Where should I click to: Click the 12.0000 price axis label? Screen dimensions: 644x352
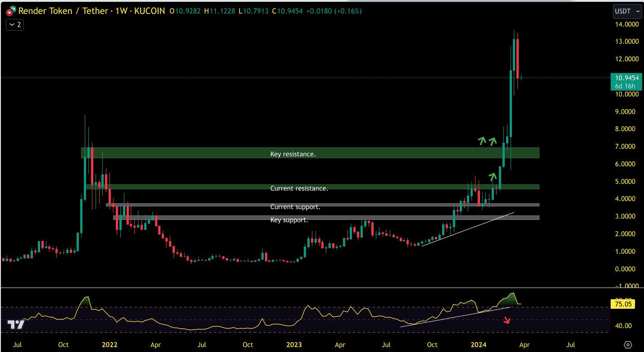627,59
